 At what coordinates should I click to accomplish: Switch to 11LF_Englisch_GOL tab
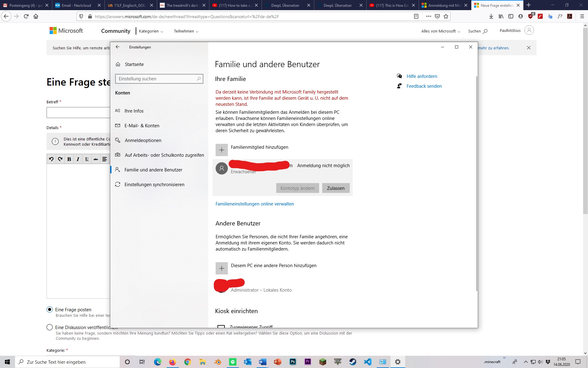pos(130,5)
